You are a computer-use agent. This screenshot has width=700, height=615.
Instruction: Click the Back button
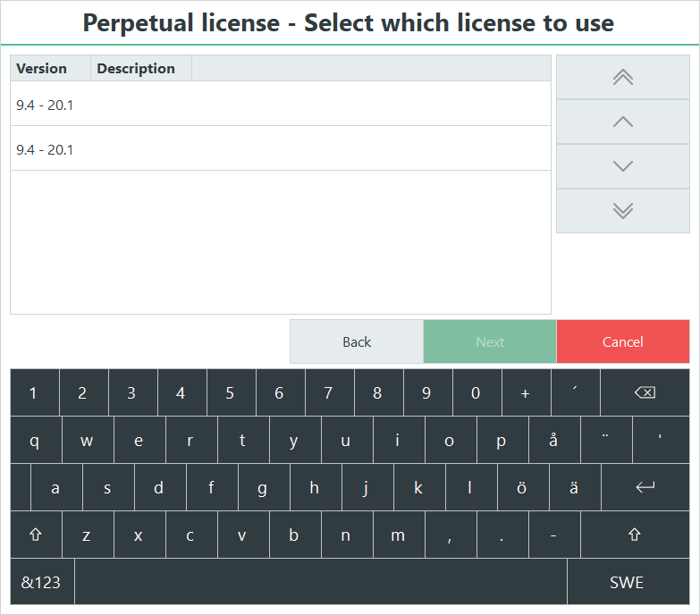[x=357, y=341]
